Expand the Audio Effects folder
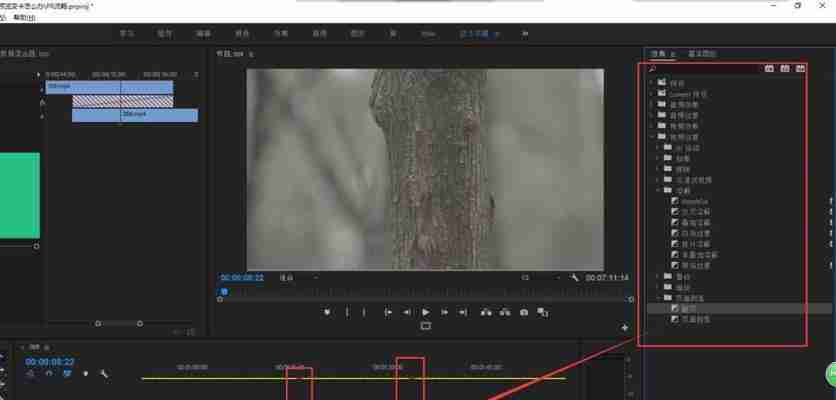The width and height of the screenshot is (836, 400). pyautogui.click(x=651, y=104)
